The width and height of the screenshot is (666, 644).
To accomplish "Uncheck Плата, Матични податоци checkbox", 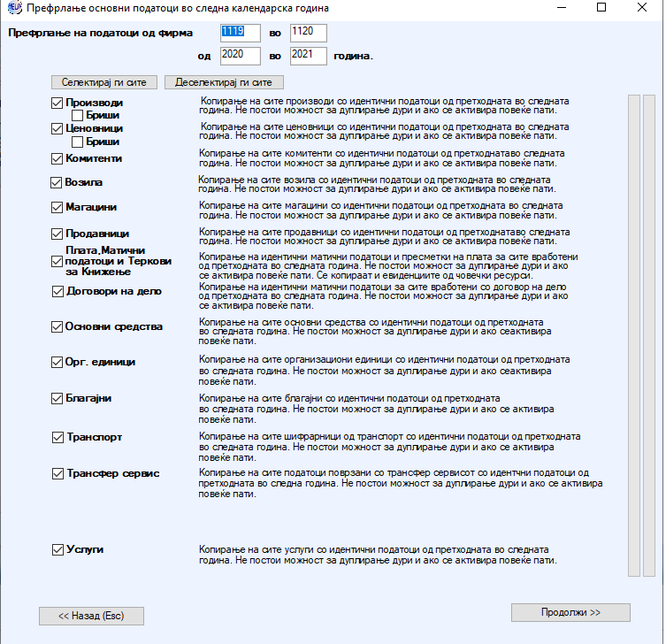I will 57,261.
